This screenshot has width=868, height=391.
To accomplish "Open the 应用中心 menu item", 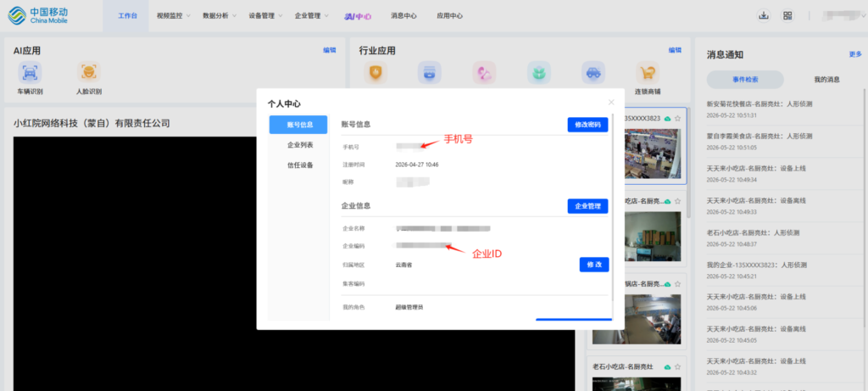I will [x=449, y=16].
